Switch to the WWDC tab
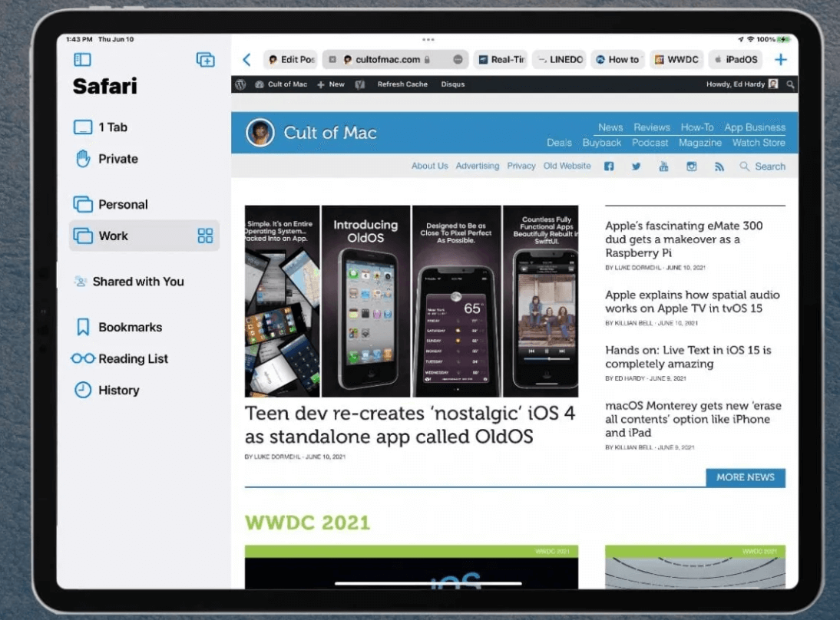 click(676, 59)
